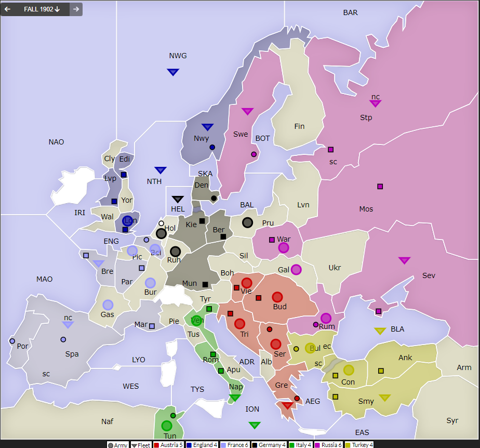Click the England 4 legend entry
Image resolution: width=480 pixels, height=448 pixels.
click(x=202, y=445)
